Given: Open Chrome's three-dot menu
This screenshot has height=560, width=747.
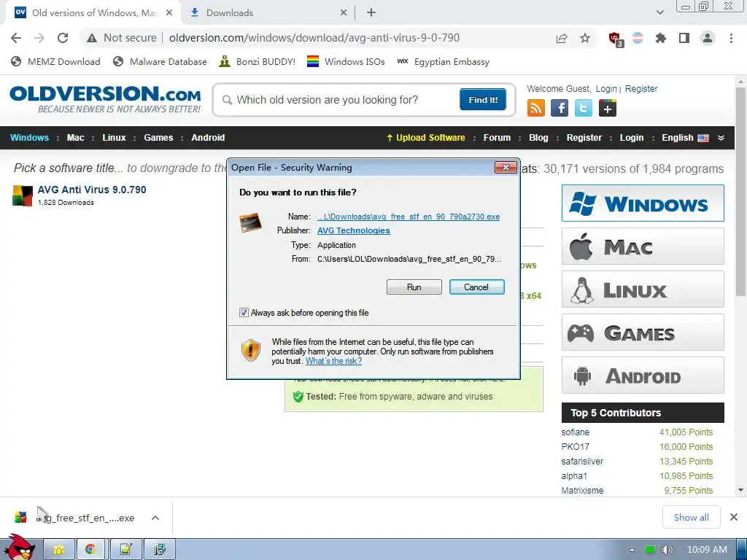Looking at the screenshot, I should [731, 38].
